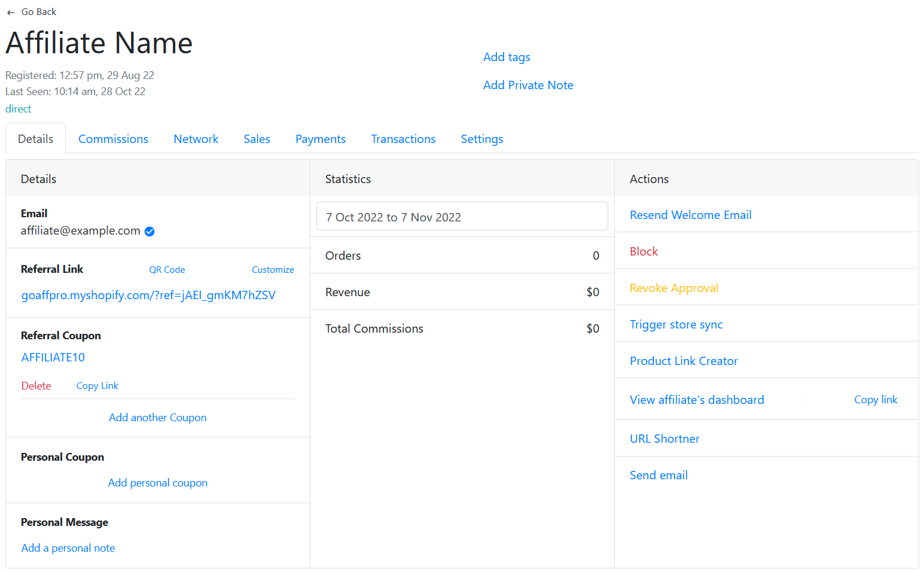The image size is (924, 572).
Task: Delete the AFFILIATE10 coupon
Action: tap(36, 386)
